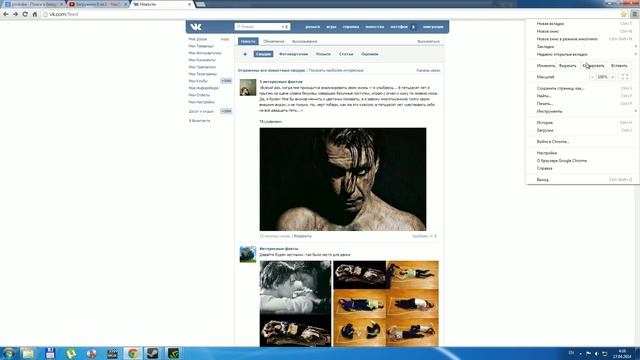Switch to the Chrome taskbar icon

133,353
